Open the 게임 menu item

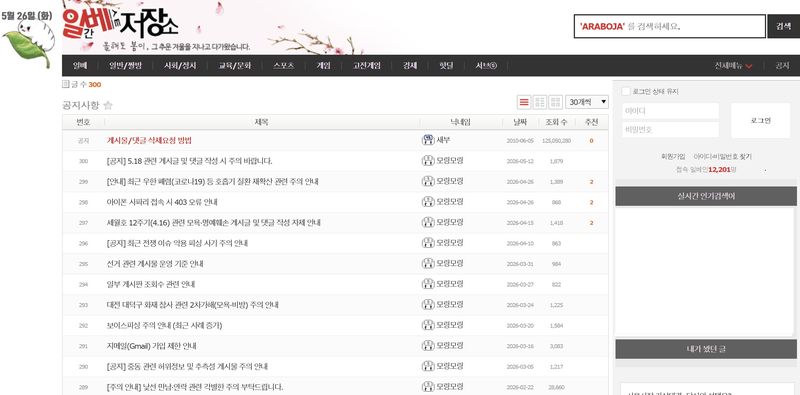tap(323, 66)
